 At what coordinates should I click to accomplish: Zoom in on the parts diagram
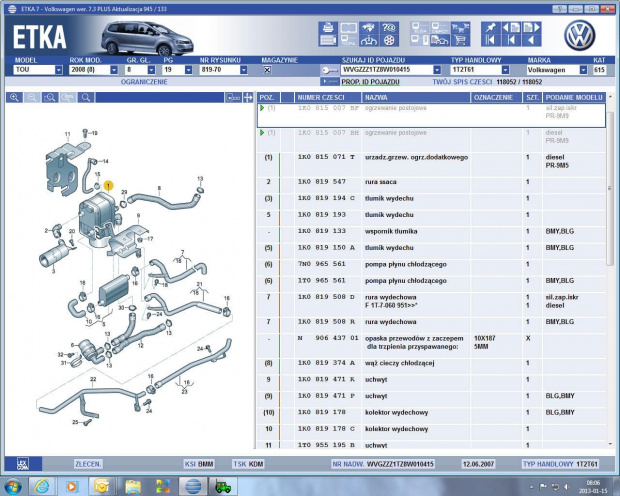pos(14,97)
